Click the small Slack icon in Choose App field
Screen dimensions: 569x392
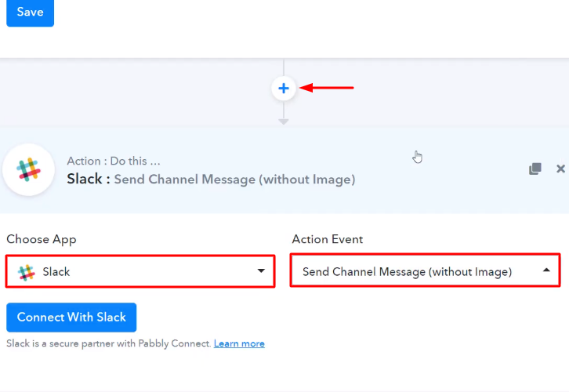coord(26,272)
